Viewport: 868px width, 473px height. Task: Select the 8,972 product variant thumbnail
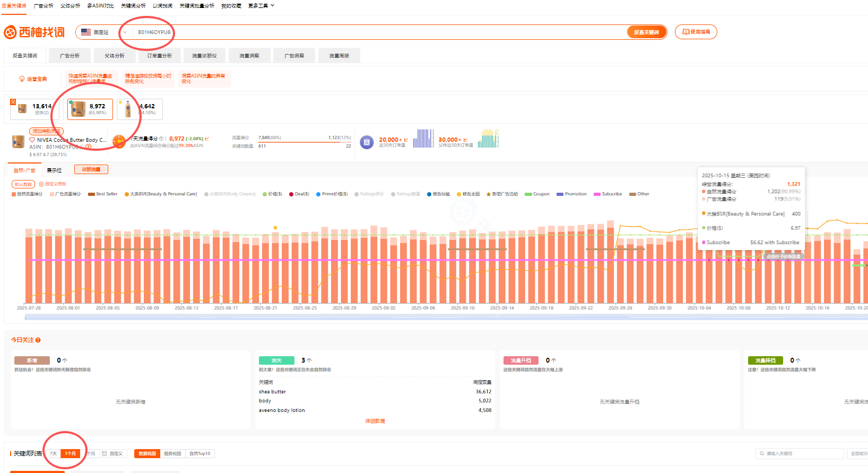point(90,109)
